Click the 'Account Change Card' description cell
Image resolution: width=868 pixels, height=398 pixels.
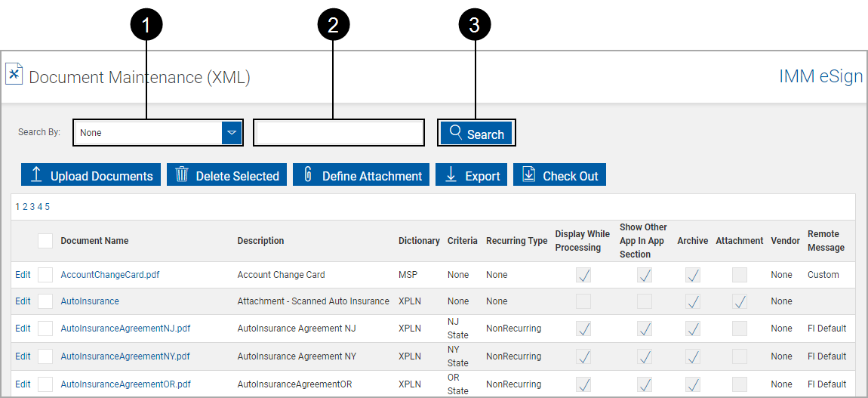tap(281, 275)
